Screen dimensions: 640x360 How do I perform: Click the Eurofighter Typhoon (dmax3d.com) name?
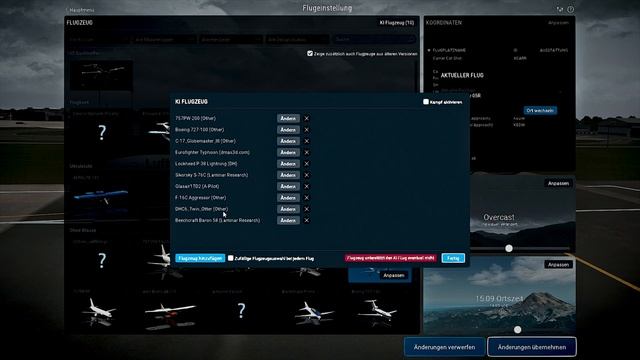[212, 152]
